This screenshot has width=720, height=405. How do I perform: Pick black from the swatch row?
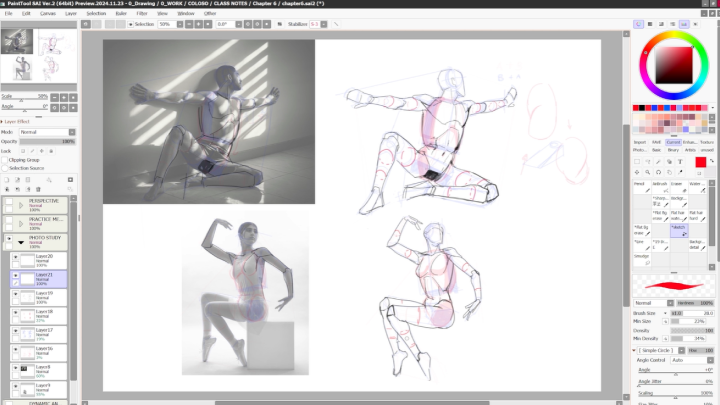click(642, 108)
